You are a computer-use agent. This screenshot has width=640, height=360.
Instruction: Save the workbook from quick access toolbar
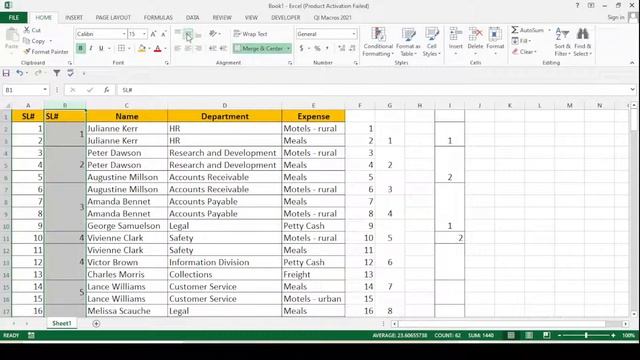click(x=6, y=73)
